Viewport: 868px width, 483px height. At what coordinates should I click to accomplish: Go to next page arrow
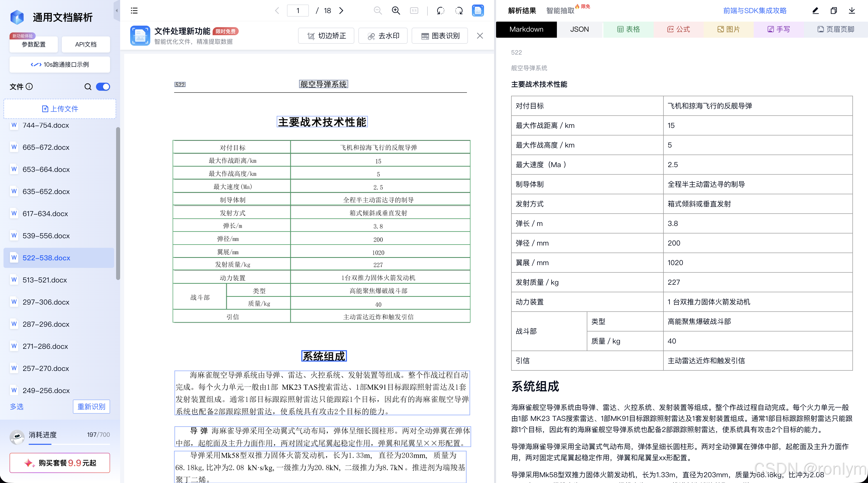pyautogui.click(x=341, y=11)
